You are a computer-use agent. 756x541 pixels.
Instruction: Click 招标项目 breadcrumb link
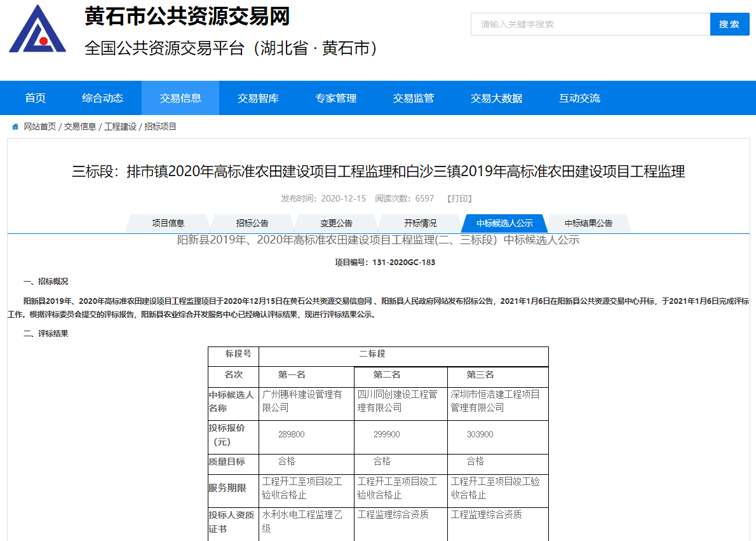(x=160, y=127)
